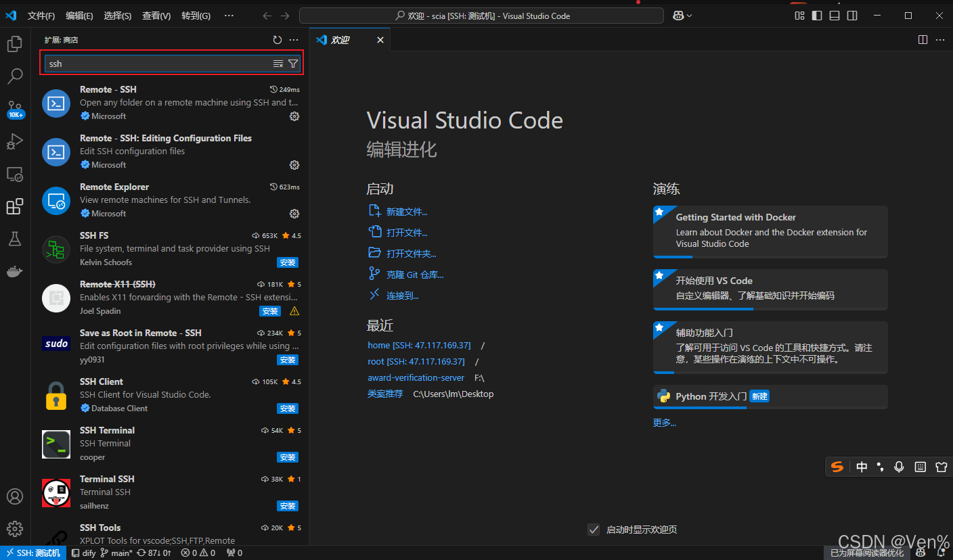Open recent award-verification-server folder
The image size is (953, 560).
416,378
